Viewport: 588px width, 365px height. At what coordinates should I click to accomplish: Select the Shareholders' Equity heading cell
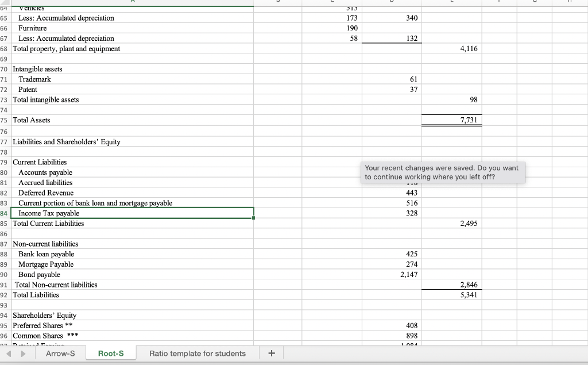44,315
